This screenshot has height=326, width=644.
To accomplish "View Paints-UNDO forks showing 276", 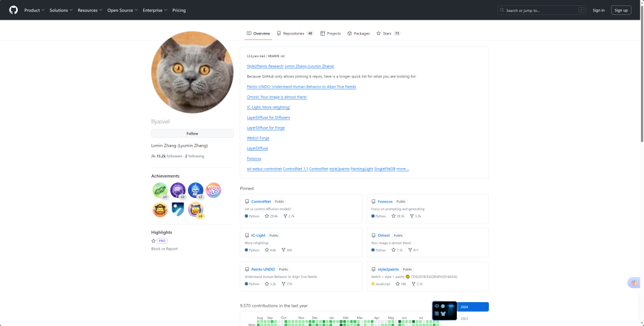I will [x=287, y=284].
